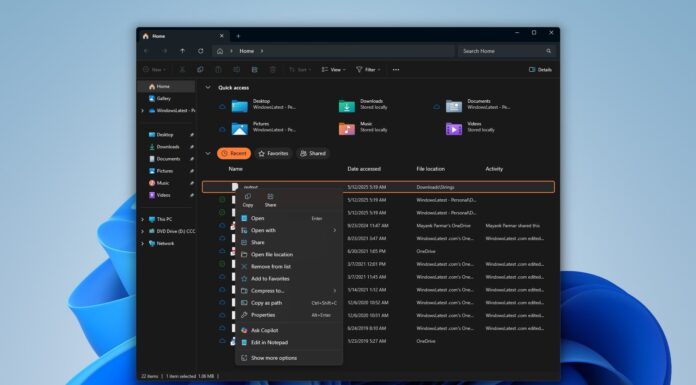Screen dimensions: 696x385
Task: Open the three-dots See more menu
Action: click(396, 70)
